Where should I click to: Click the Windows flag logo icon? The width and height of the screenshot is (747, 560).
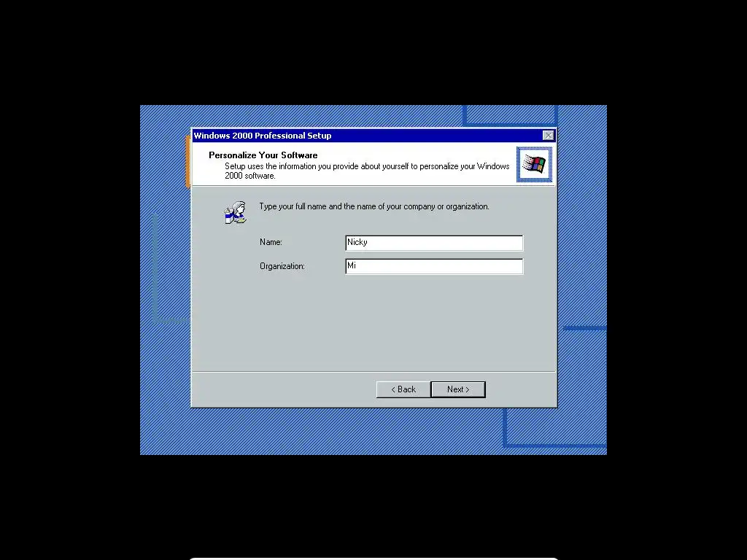tap(534, 164)
